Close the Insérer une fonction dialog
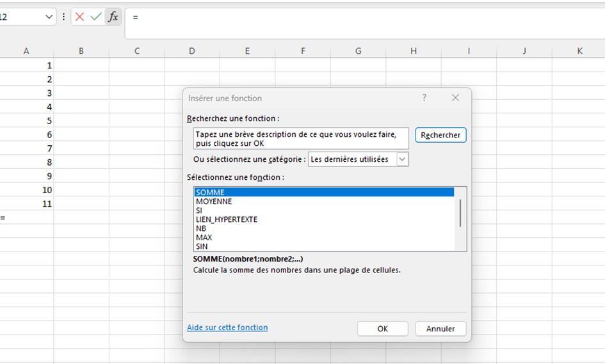The height and width of the screenshot is (364, 605). pyautogui.click(x=455, y=98)
